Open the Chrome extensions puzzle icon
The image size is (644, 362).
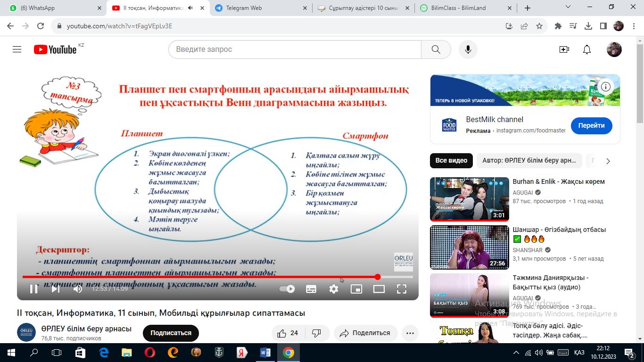click(x=558, y=26)
